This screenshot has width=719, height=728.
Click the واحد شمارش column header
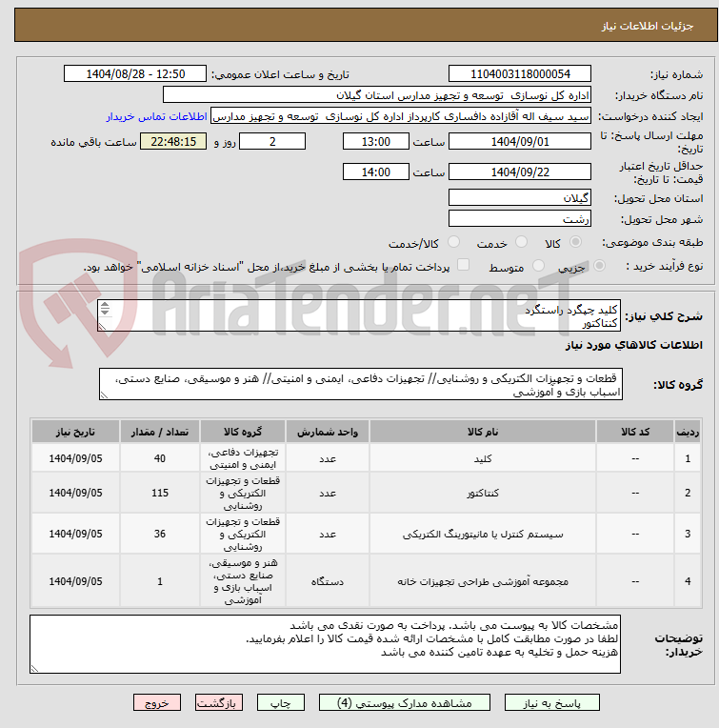pos(328,432)
